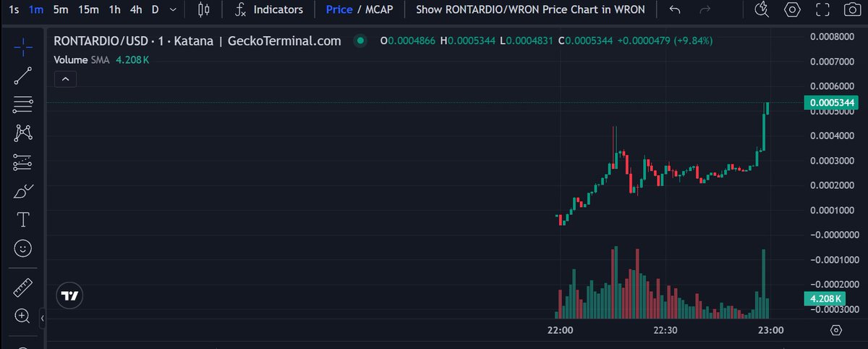Select the brush drawing tool
This screenshot has width=868, height=349.
[23, 191]
